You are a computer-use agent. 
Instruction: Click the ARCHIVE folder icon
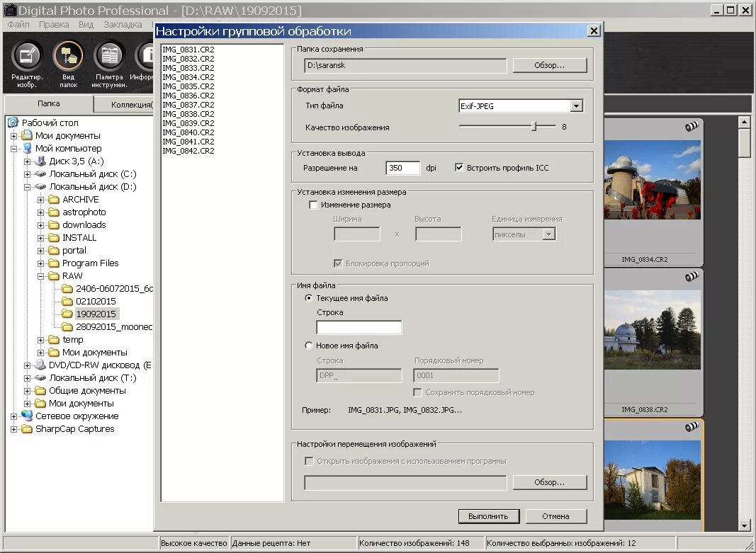(54, 200)
